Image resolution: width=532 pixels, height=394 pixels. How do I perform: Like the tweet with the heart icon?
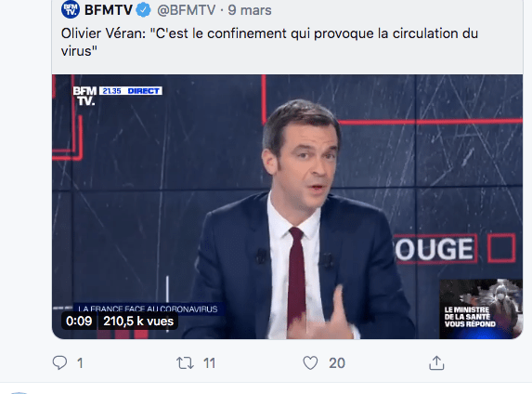(310, 362)
